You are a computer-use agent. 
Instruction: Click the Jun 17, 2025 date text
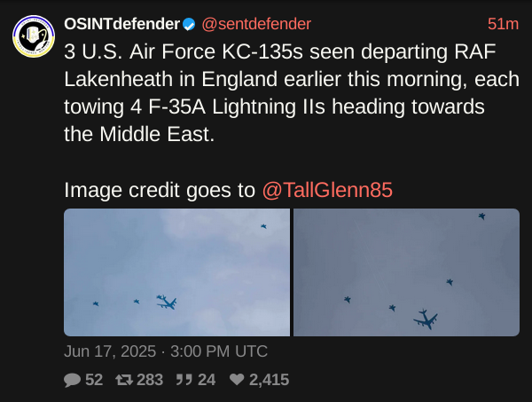110,351
